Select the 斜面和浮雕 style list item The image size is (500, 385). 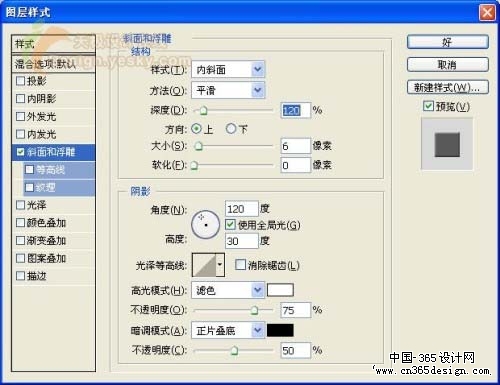[x=53, y=152]
